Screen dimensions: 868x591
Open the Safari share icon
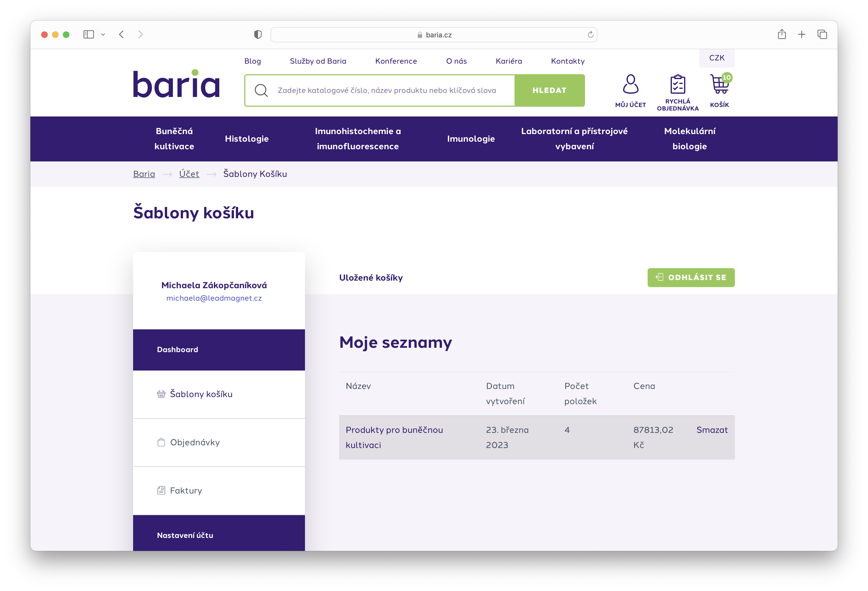click(x=782, y=34)
